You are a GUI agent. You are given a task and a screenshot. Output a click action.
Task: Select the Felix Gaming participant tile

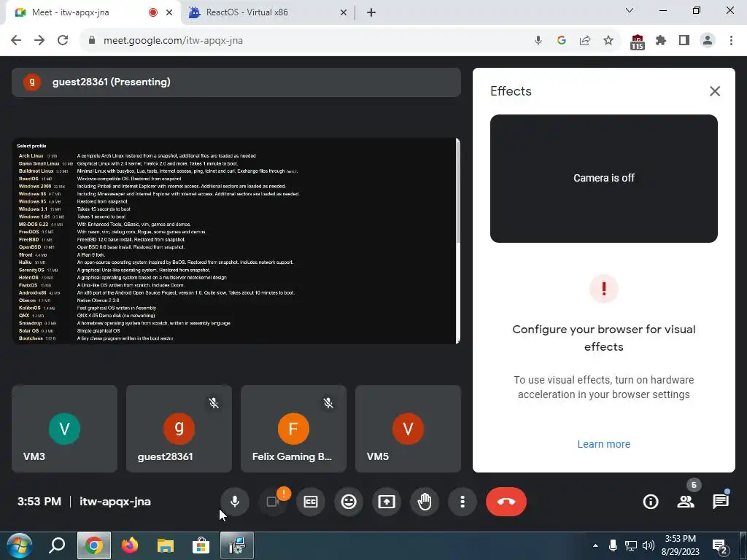(293, 429)
